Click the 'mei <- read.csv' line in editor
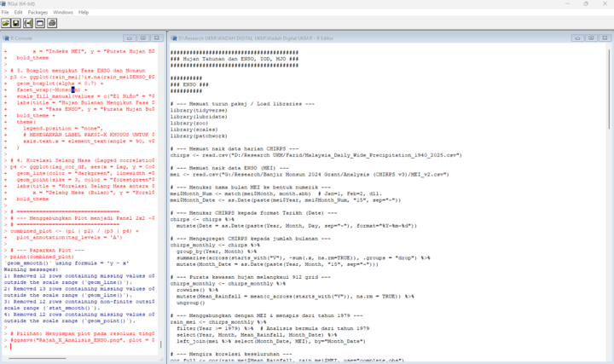This screenshot has width=614, height=364. coord(310,175)
